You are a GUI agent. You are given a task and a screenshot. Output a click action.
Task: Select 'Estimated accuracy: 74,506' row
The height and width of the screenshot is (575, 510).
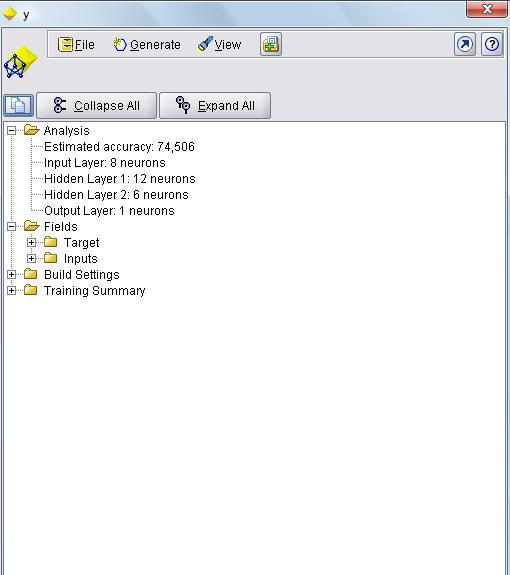pos(119,147)
